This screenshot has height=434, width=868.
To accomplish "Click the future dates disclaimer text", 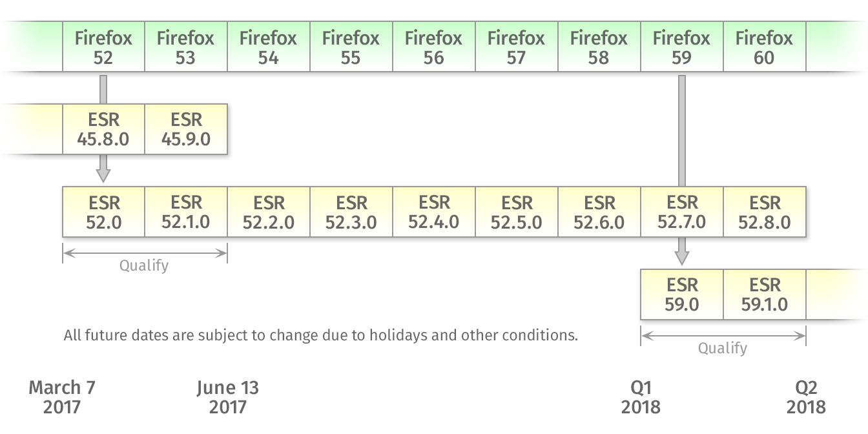I will 321,336.
